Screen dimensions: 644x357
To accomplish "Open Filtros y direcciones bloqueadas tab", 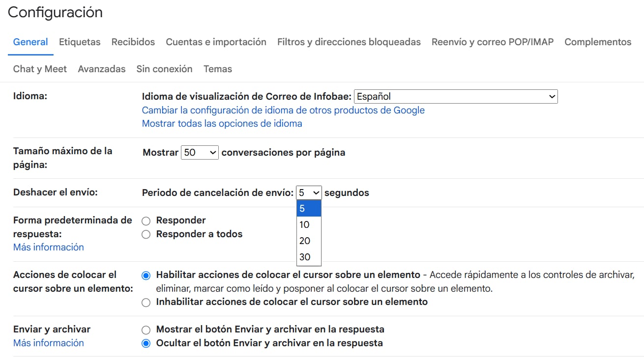I will tap(349, 42).
